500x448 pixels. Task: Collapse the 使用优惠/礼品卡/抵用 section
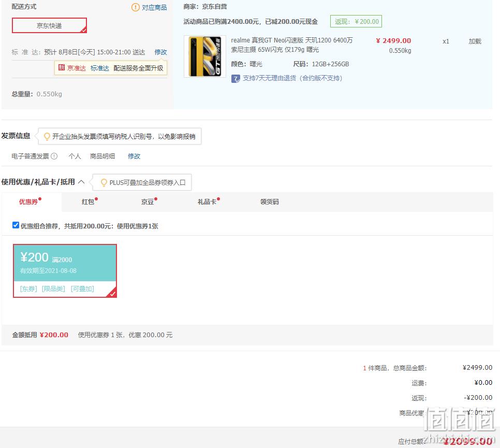point(81,182)
